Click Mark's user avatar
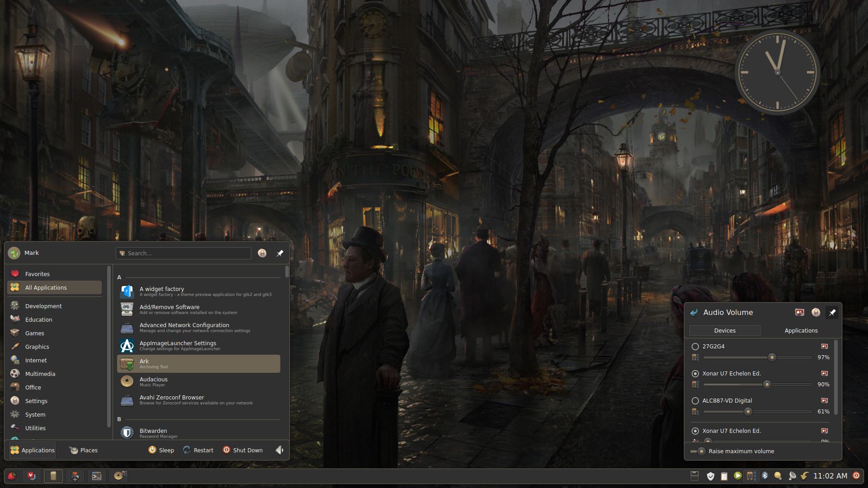This screenshot has height=488, width=868. point(14,253)
